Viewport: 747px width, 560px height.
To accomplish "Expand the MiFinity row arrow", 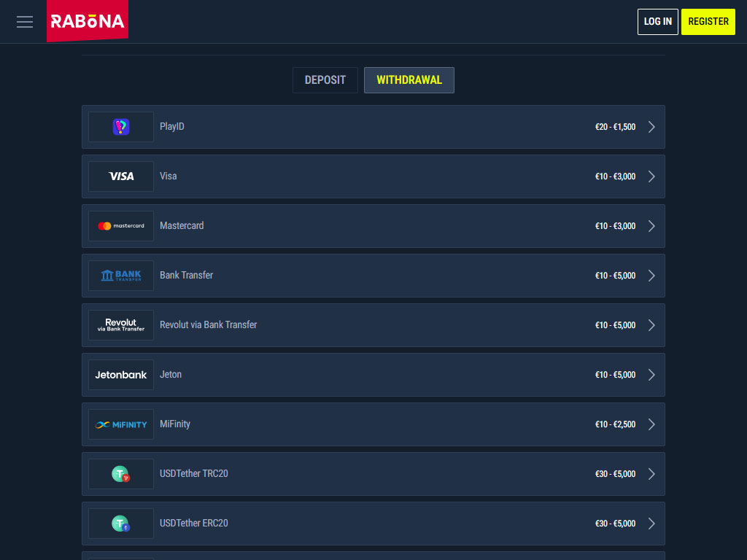I will [651, 424].
